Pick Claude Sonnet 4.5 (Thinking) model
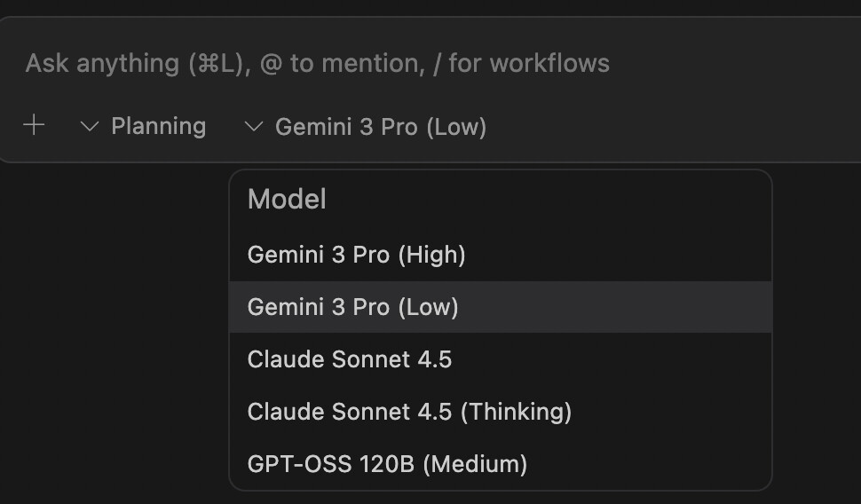The image size is (861, 504). pos(501,412)
